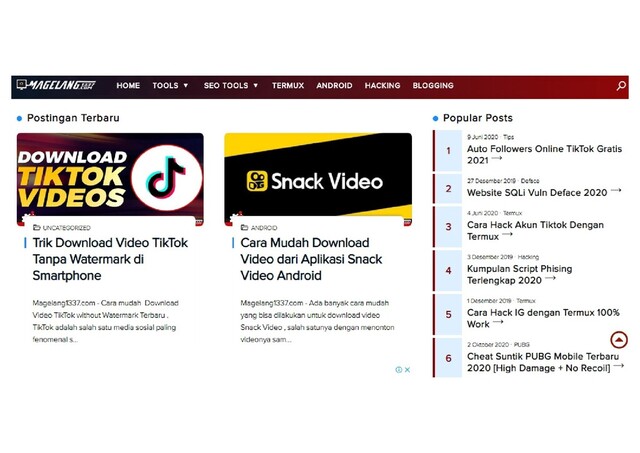Expand the Tools dropdown arrow
640x453 pixels.
pos(186,86)
